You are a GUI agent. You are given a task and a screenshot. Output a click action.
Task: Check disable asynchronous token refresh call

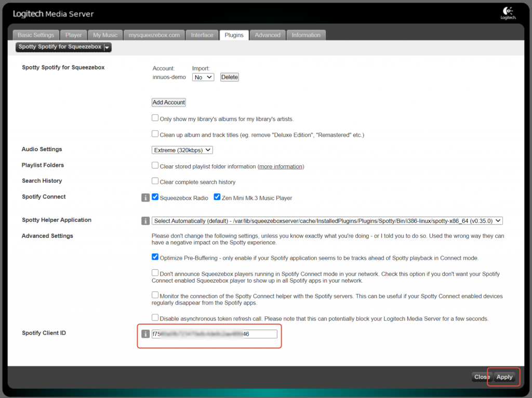pos(155,317)
